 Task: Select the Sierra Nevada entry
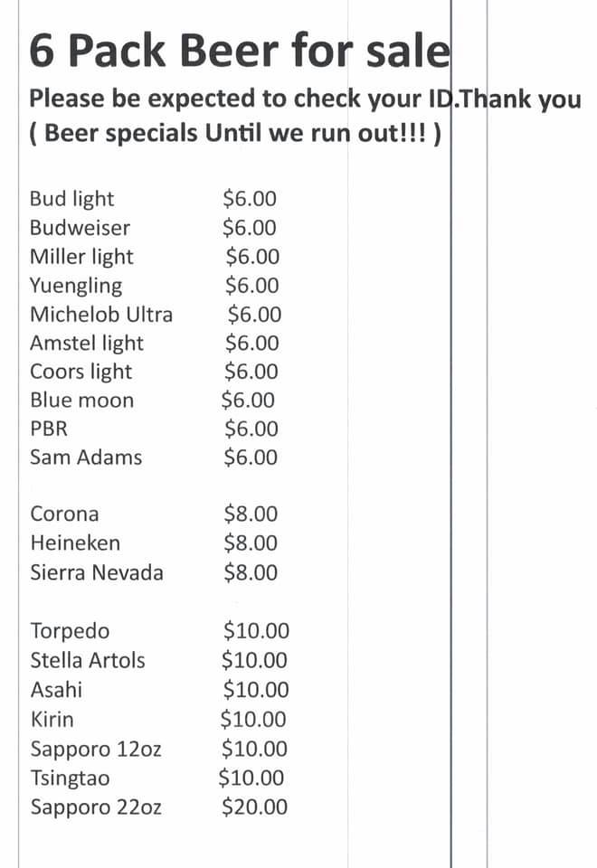[x=97, y=572]
